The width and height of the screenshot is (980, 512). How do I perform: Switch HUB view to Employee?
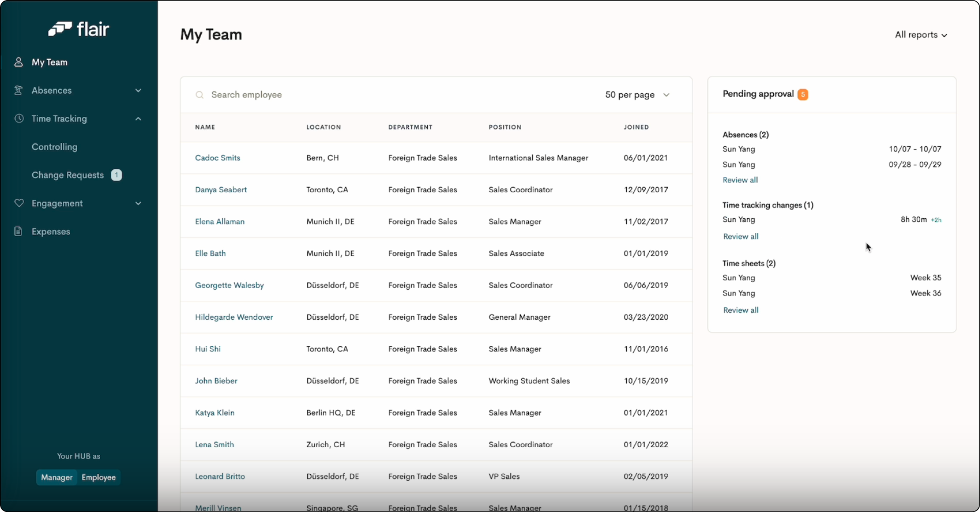point(99,477)
